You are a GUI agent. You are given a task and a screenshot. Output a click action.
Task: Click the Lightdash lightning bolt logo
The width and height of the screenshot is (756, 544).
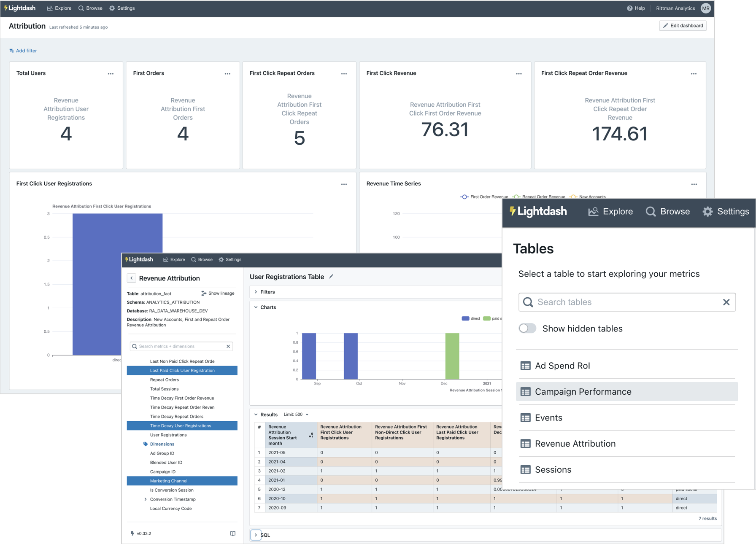(x=5, y=8)
